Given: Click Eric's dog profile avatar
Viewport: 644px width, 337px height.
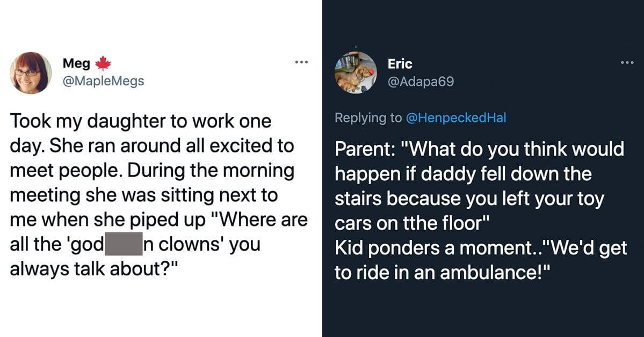Looking at the screenshot, I should pyautogui.click(x=356, y=73).
